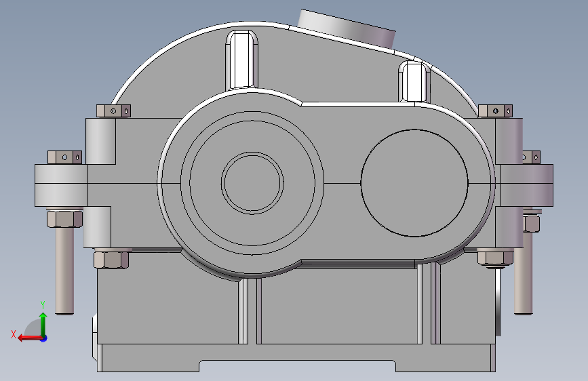Click the green Y axis arrow of the triad
The height and width of the screenshot is (381, 588).
click(43, 324)
